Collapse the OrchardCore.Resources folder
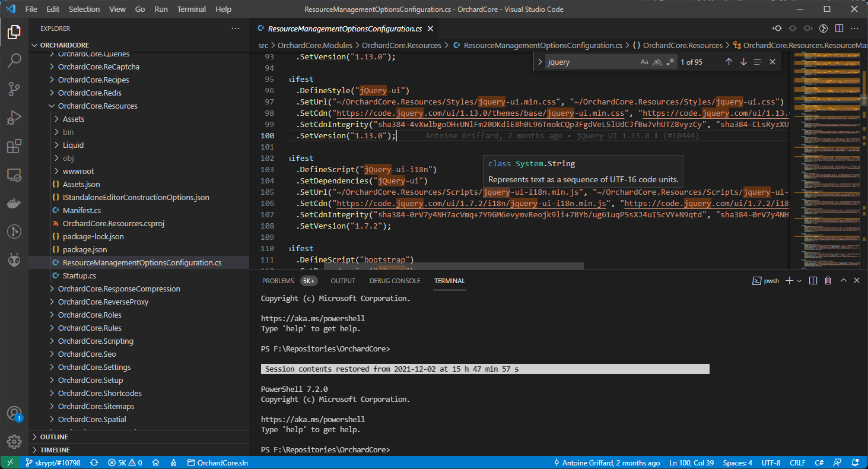Image resolution: width=868 pixels, height=469 pixels. coord(97,106)
